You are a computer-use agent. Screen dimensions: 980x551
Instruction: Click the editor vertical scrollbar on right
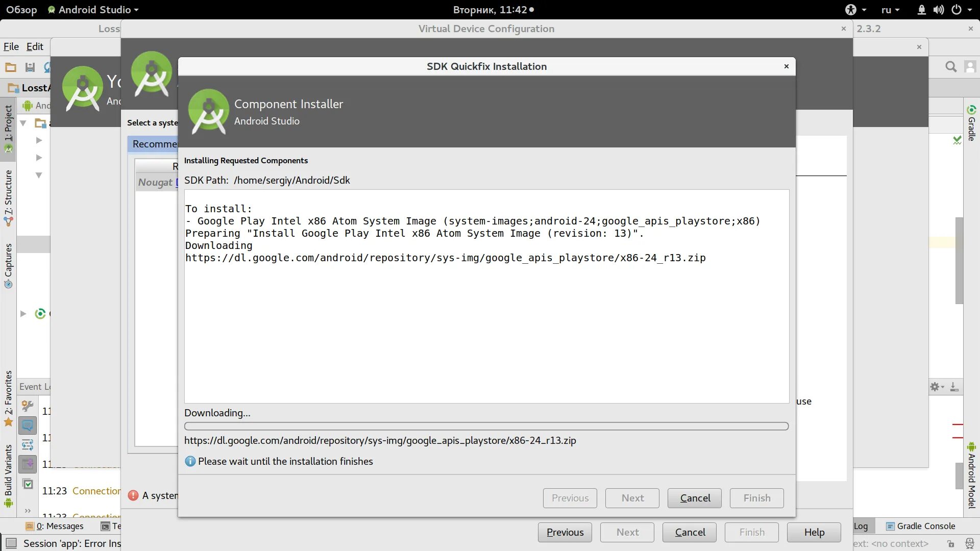tap(959, 260)
